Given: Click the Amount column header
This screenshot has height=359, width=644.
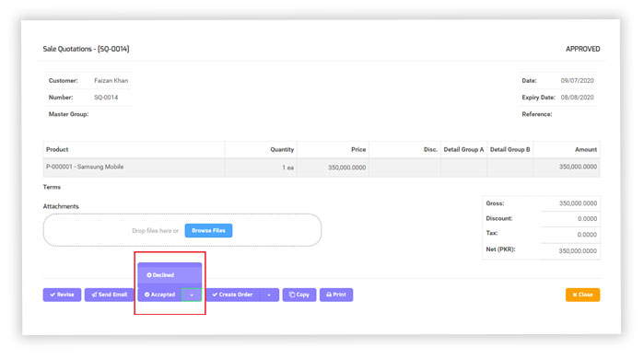Looking at the screenshot, I should pos(586,149).
